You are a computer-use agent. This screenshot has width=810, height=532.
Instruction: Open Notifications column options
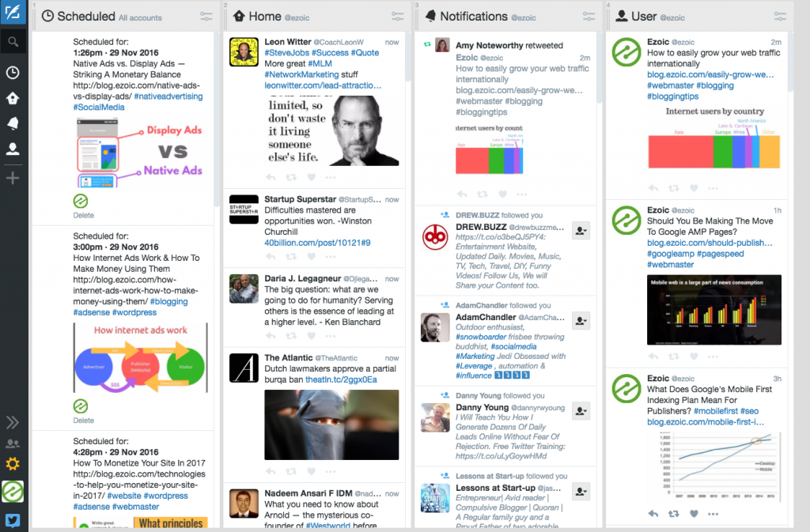coord(589,17)
